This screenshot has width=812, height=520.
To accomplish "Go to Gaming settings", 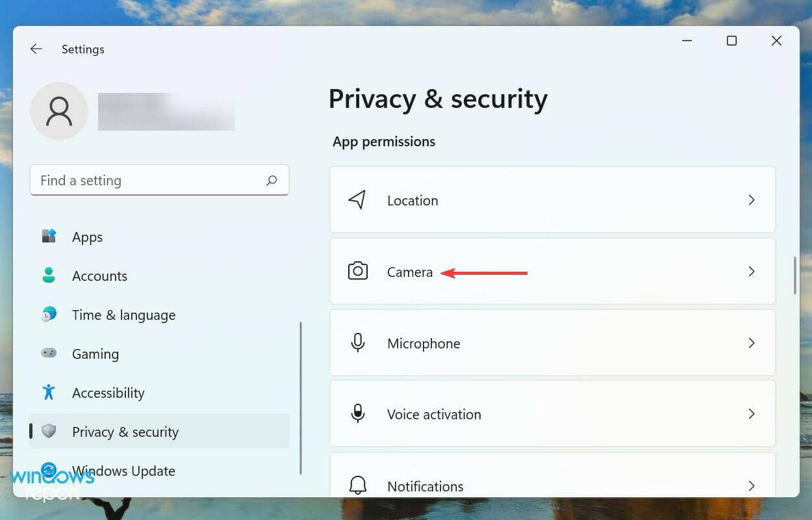I will coord(95,354).
